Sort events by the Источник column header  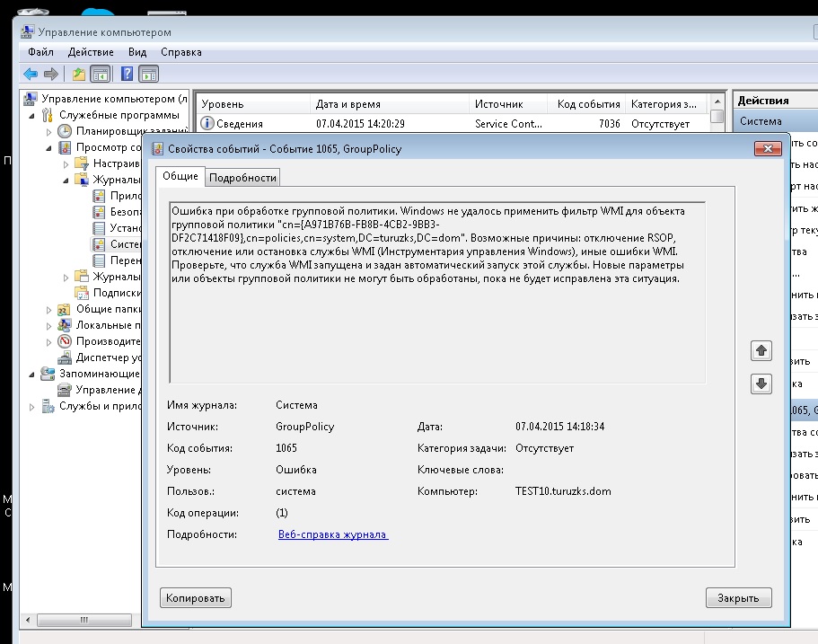tap(508, 104)
